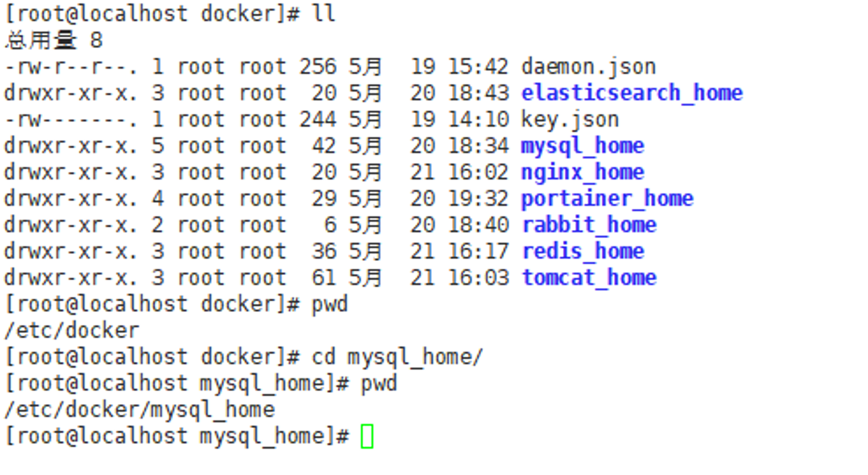Click the rabbit_home directory name
868x475 pixels.
coord(589,225)
